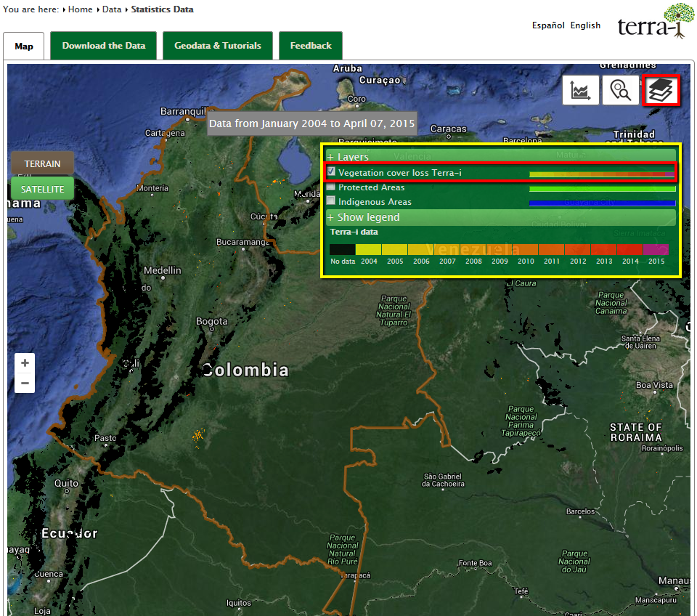Switch language to Español
This screenshot has width=697, height=616.
click(548, 25)
